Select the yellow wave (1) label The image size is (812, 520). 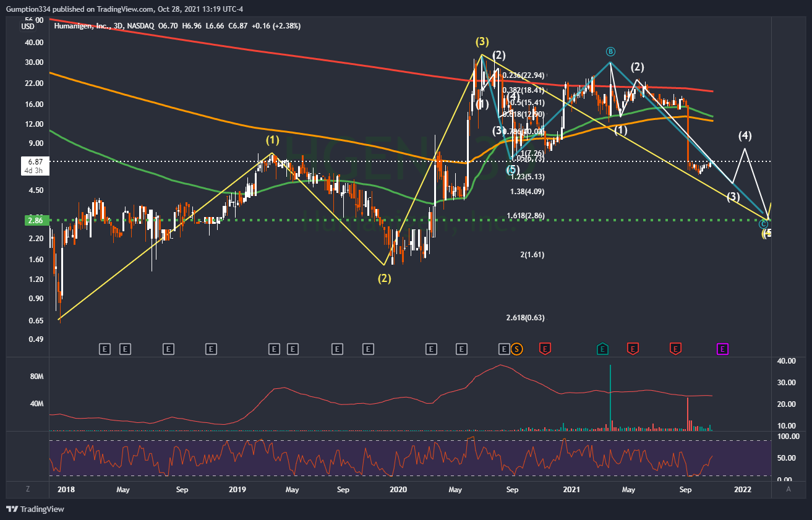coord(273,140)
